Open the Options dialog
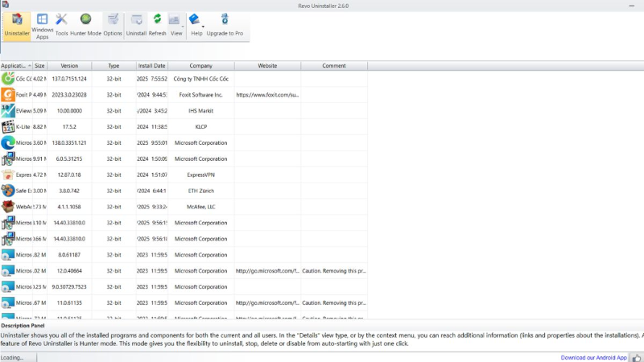Screen dimensions: 644x362 [x=113, y=26]
